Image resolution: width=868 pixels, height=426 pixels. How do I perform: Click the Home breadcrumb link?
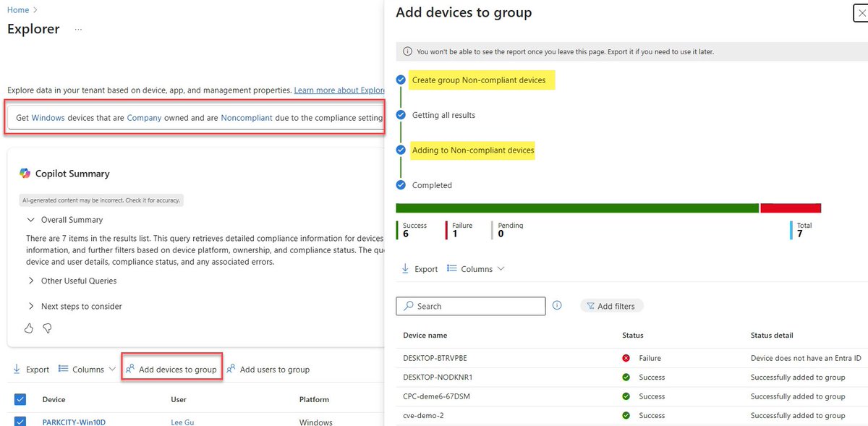coord(18,10)
